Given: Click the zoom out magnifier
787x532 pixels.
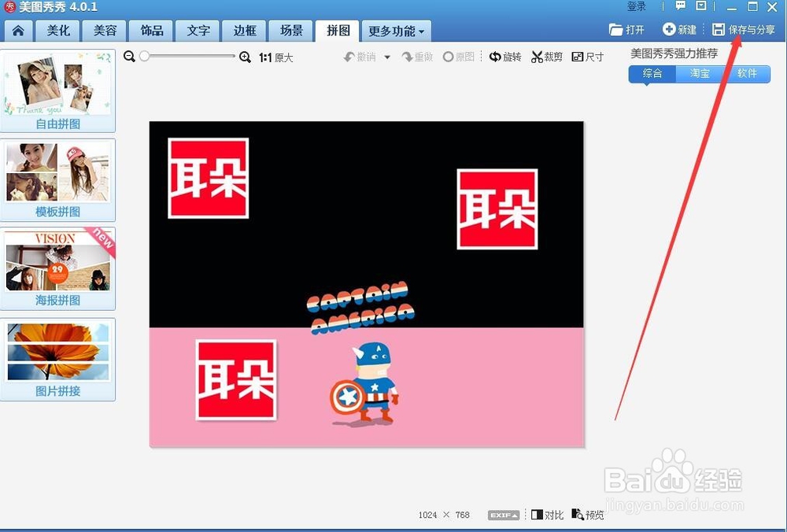Looking at the screenshot, I should coord(129,57).
